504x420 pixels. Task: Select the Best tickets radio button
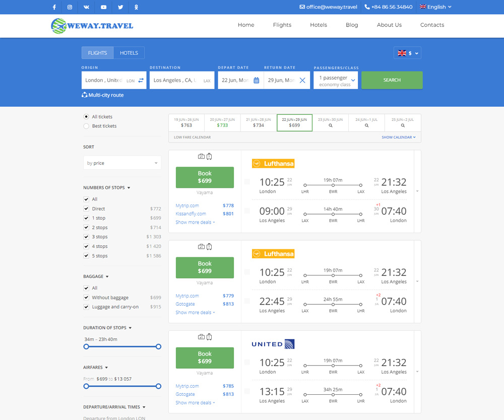click(x=86, y=126)
